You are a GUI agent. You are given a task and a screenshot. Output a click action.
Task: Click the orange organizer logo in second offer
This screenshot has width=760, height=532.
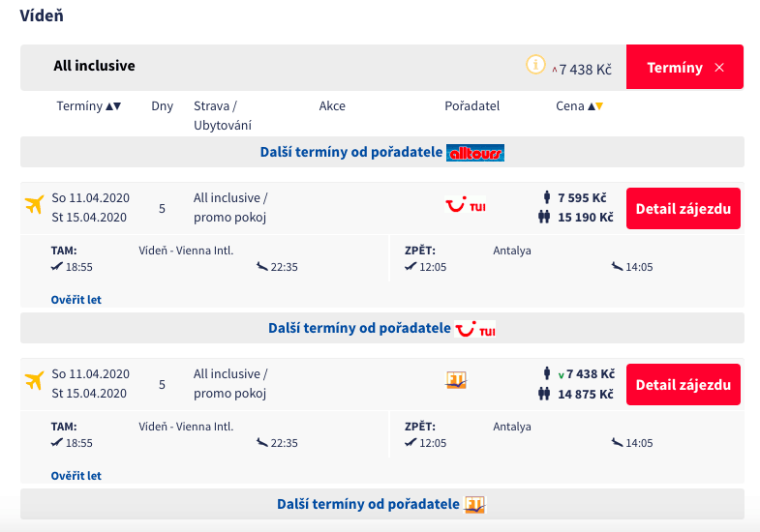(x=456, y=381)
